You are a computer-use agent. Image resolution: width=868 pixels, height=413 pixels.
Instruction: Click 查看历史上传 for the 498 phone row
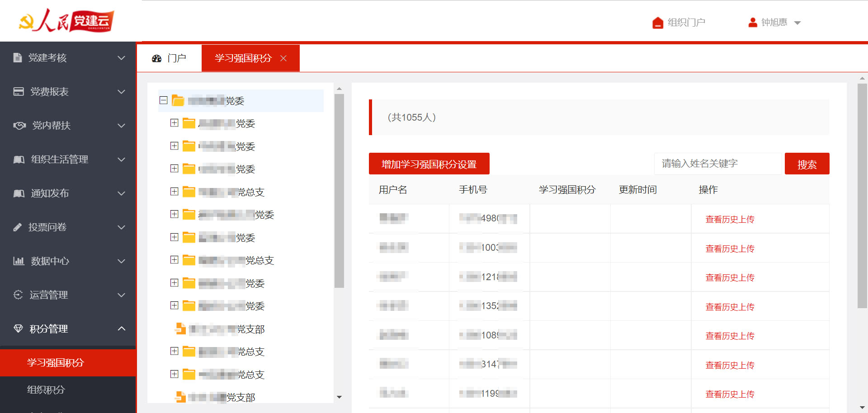pyautogui.click(x=730, y=219)
